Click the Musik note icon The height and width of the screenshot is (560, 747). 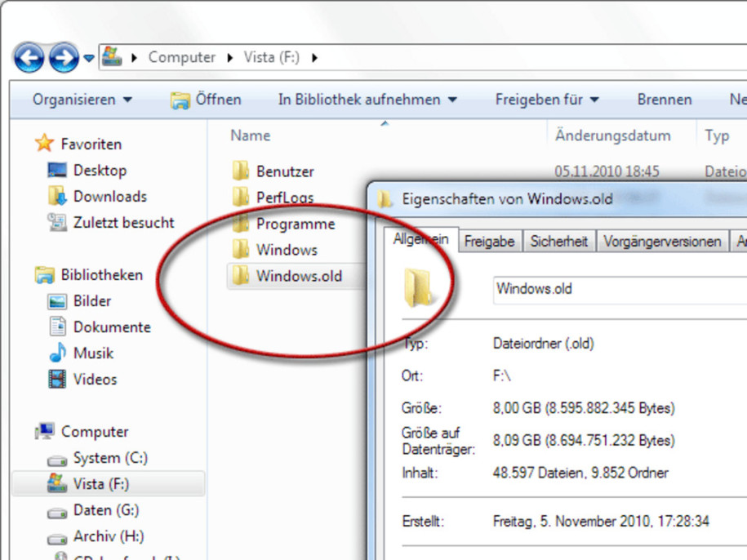pyautogui.click(x=58, y=353)
